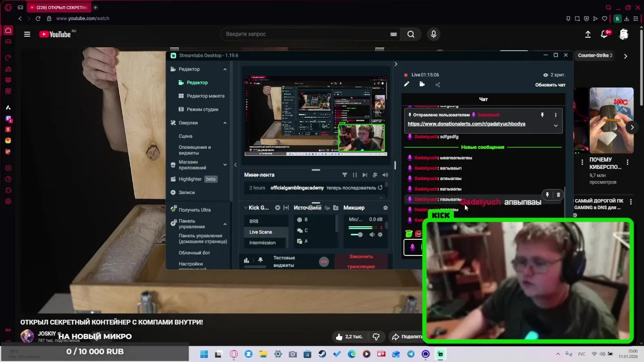Toggle the mute event sounds icon

tap(375, 175)
